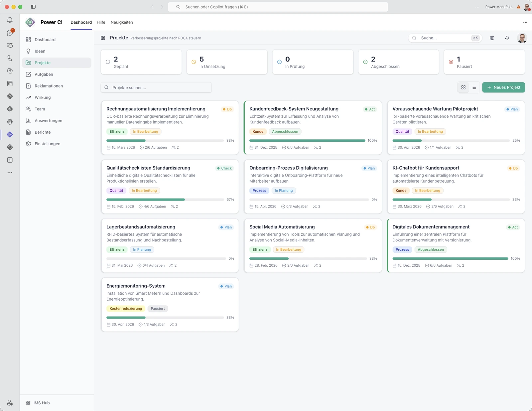
Task: Click the Suchen oder Copilot fragen bar
Action: click(278, 7)
